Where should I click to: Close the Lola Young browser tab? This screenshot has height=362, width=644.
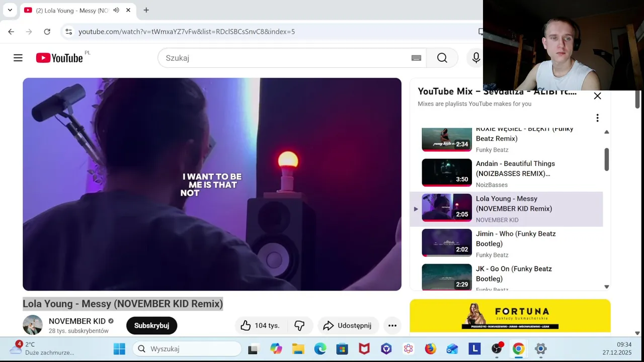pos(128,10)
